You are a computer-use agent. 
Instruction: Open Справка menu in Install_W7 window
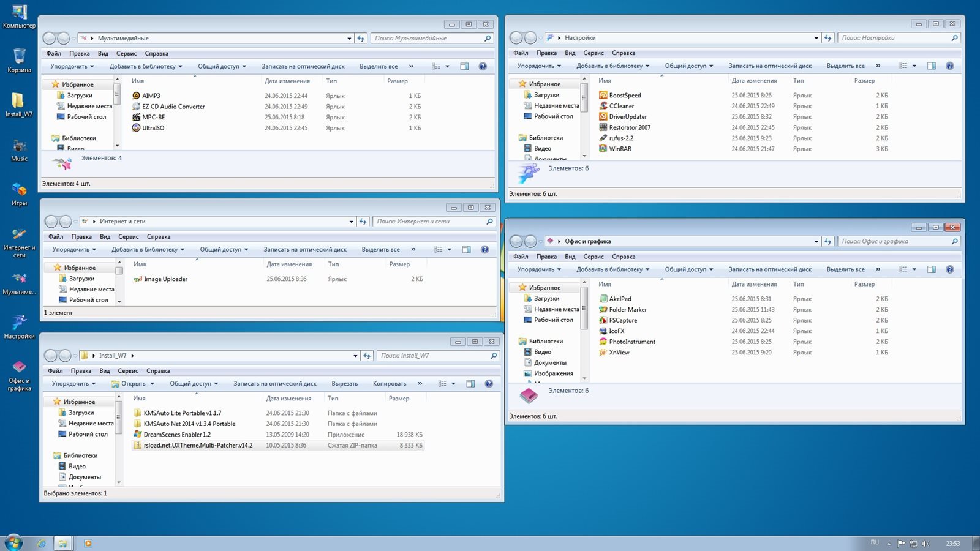pos(158,370)
